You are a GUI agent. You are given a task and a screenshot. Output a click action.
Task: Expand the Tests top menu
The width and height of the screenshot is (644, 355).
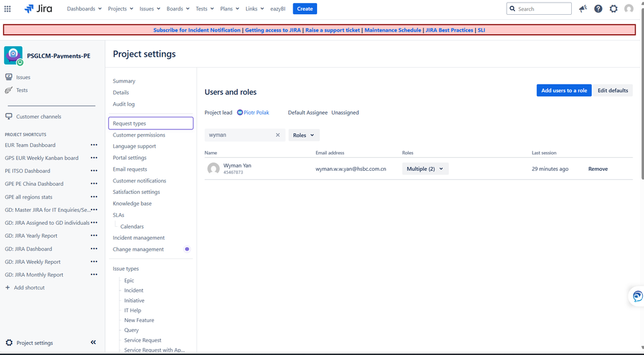pos(204,8)
